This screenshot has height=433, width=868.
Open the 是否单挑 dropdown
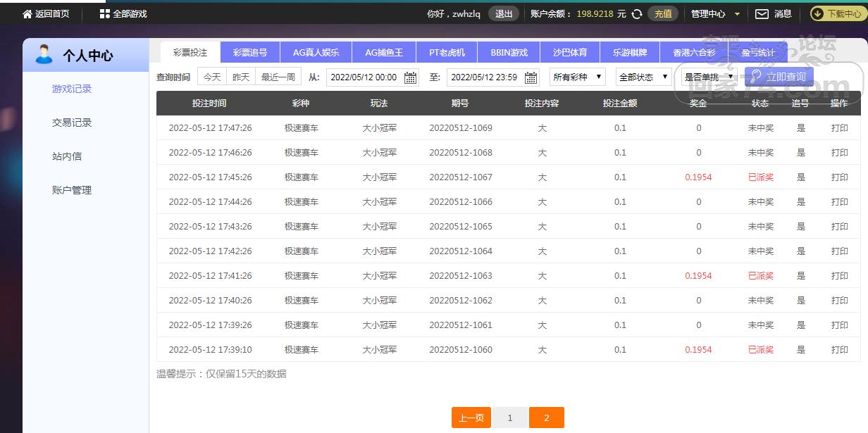tap(709, 77)
